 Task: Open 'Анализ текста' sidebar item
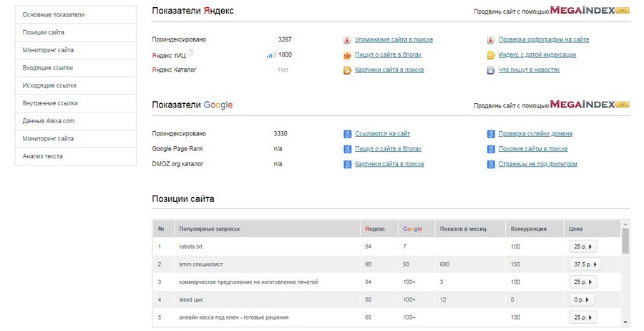[x=76, y=156]
